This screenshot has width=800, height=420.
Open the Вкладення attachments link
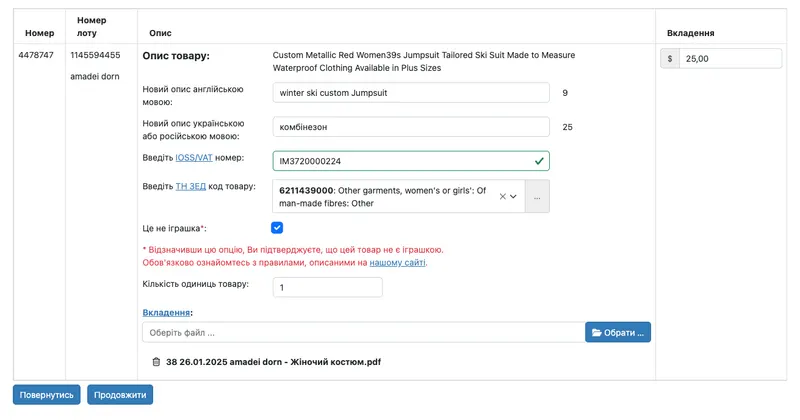tap(166, 312)
